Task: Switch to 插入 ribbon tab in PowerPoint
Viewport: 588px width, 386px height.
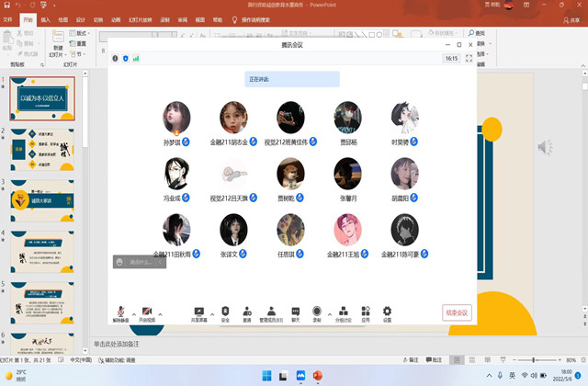Action: (46, 18)
